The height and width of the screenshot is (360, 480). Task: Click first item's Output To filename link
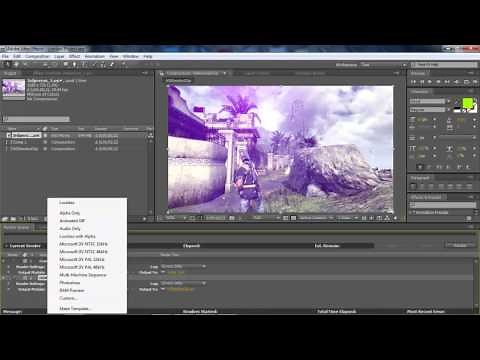point(176,272)
